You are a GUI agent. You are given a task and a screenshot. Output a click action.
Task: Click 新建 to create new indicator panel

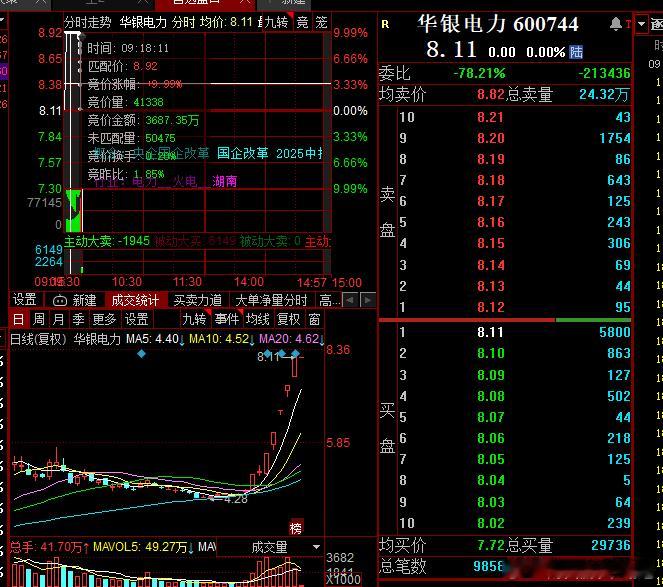coord(84,300)
